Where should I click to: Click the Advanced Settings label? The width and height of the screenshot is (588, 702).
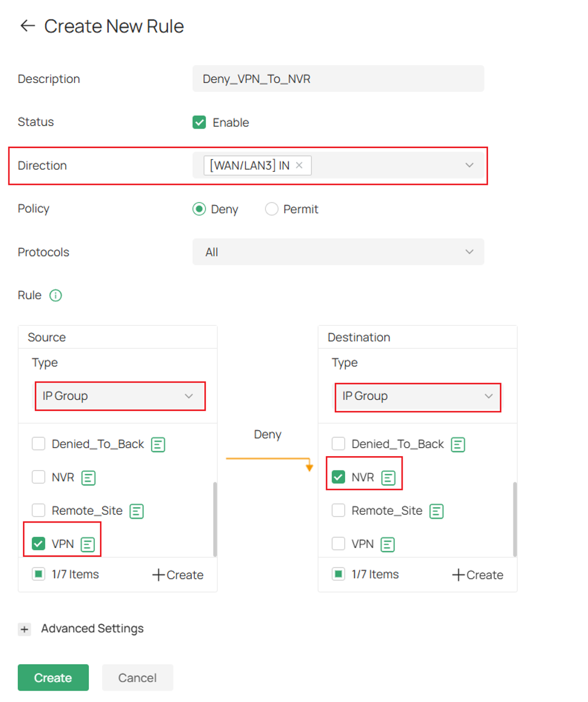pyautogui.click(x=92, y=629)
